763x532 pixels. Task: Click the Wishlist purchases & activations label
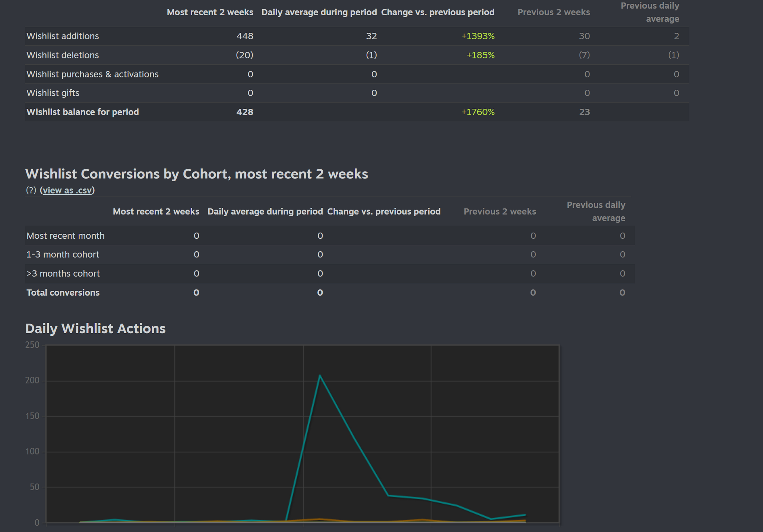click(x=92, y=74)
